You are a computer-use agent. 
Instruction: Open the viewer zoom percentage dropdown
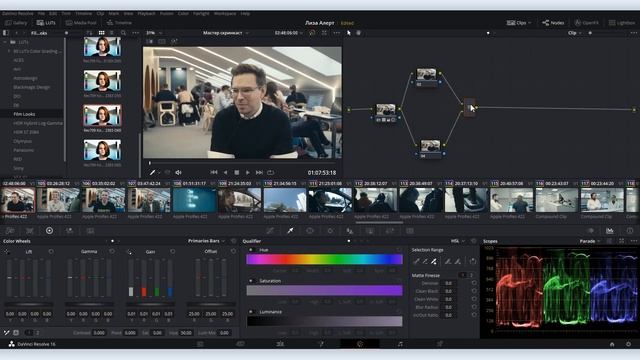tap(154, 33)
